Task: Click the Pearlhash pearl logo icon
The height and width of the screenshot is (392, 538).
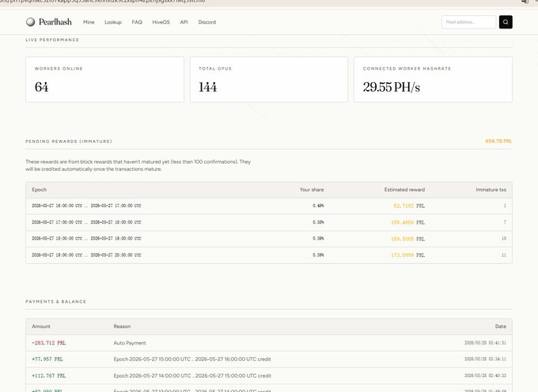Action: (31, 22)
